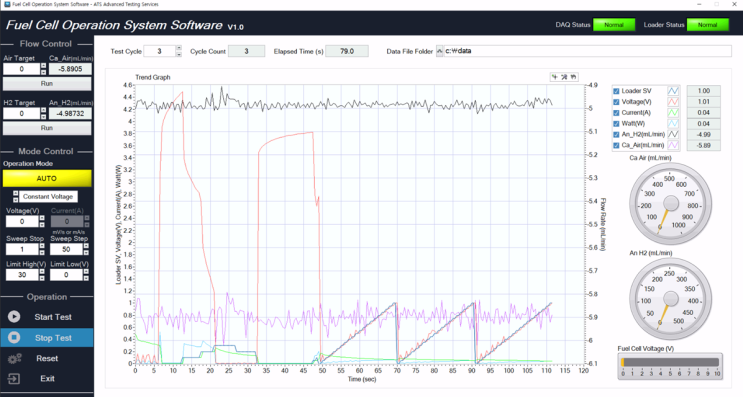
Task: Select the graph zoom tool
Action: pos(564,77)
